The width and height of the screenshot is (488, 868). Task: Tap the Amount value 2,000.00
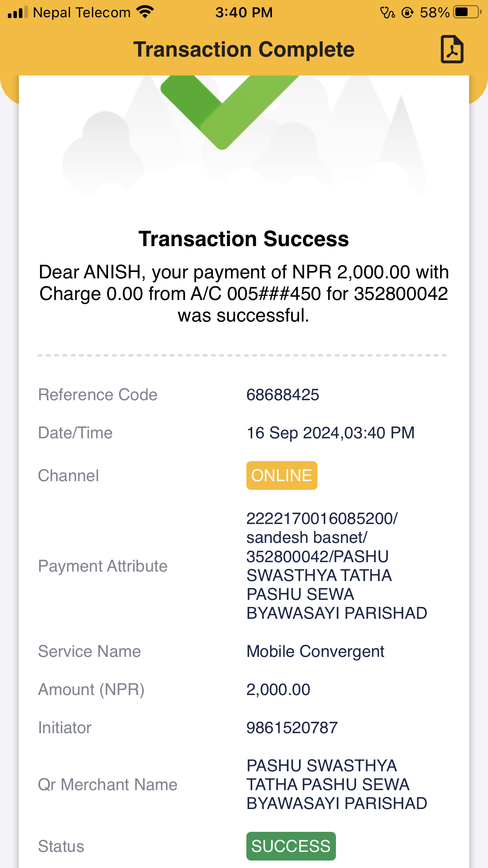pos(278,690)
